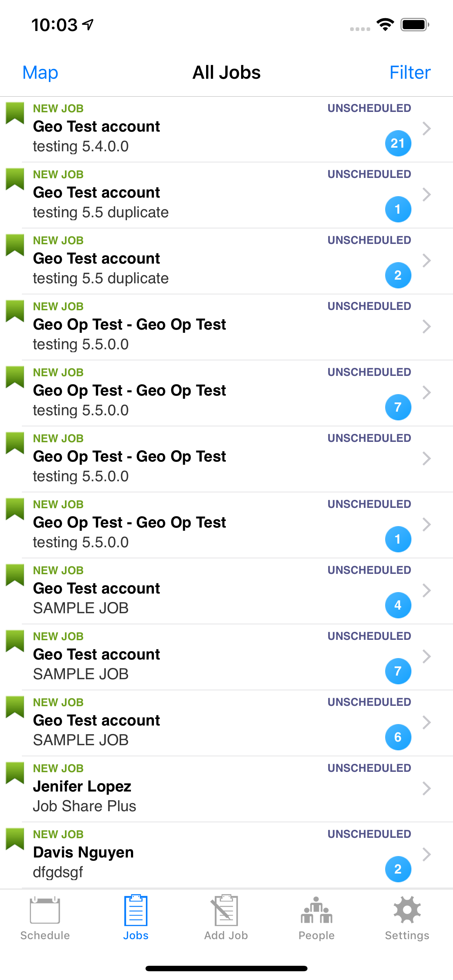Image resolution: width=453 pixels, height=980 pixels.
Task: Open the Settings gear tab
Action: [x=407, y=910]
